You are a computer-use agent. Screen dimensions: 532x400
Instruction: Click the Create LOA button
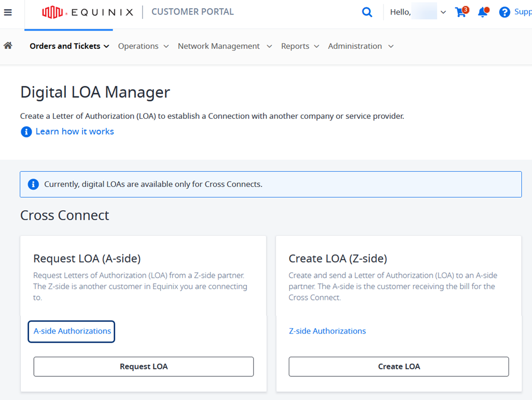tap(399, 366)
